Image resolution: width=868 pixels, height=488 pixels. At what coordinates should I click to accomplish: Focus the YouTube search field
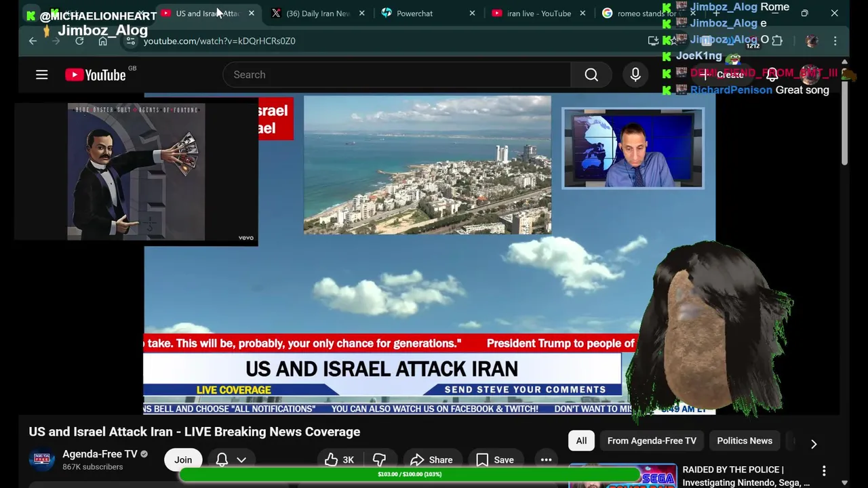coord(397,75)
